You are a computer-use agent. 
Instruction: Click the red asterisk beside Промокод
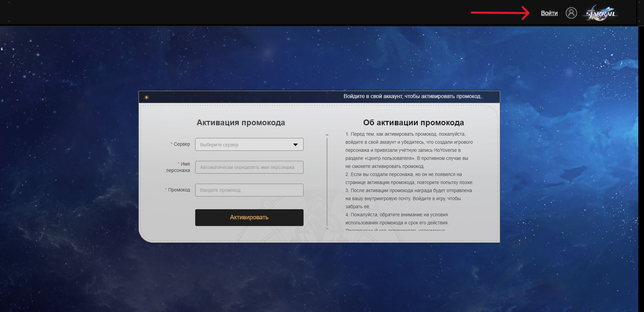point(165,189)
